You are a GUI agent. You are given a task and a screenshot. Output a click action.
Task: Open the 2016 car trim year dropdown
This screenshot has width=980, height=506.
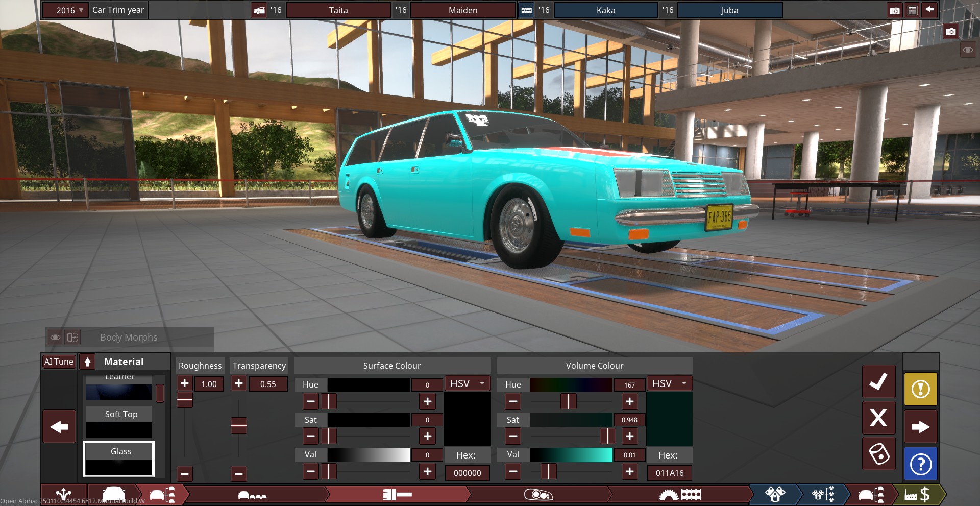[65, 10]
